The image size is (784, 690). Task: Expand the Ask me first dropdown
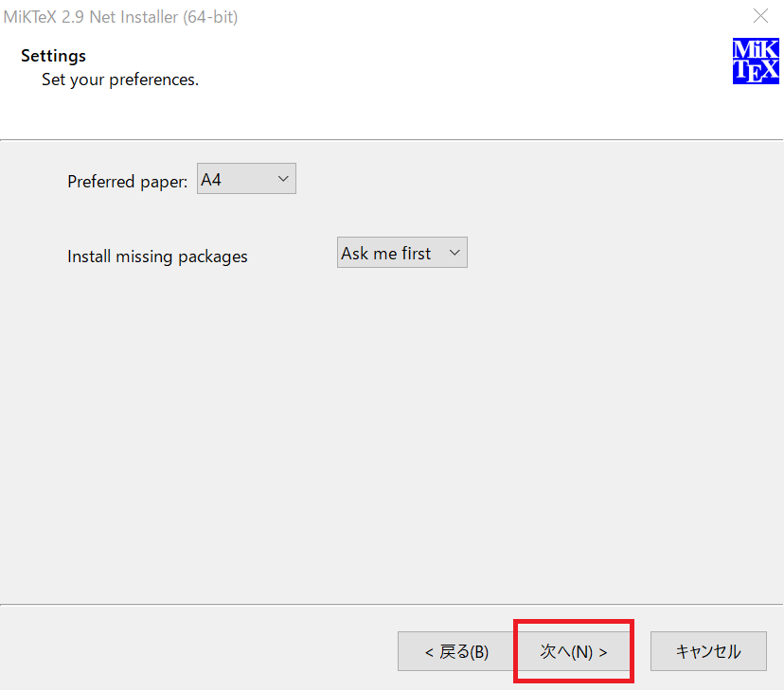click(402, 253)
